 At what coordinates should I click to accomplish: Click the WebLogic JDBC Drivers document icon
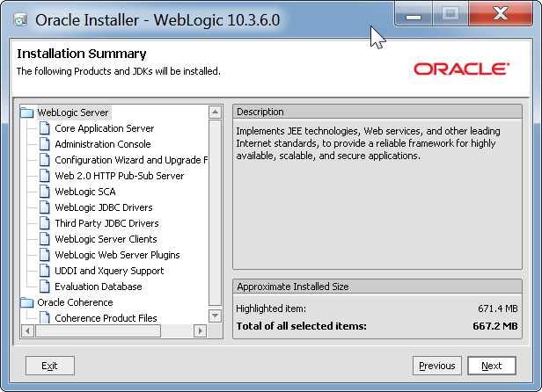44,207
